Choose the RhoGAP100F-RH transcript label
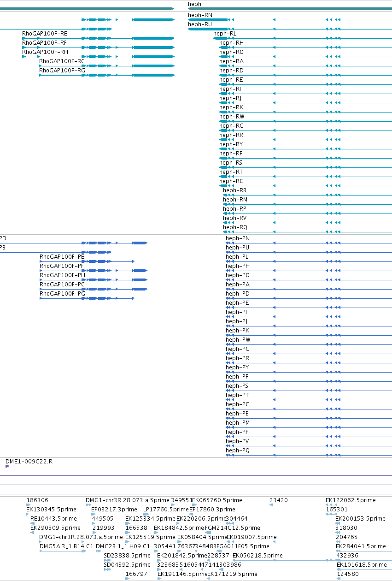 point(45,52)
